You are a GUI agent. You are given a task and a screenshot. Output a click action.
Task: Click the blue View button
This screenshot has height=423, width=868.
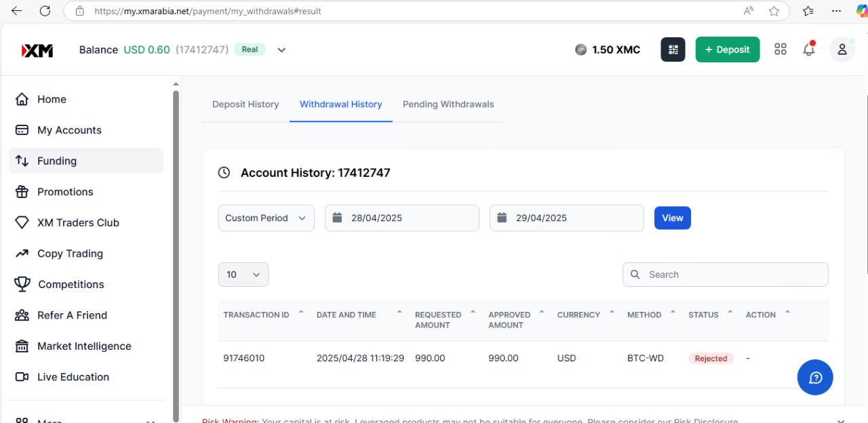(x=672, y=218)
